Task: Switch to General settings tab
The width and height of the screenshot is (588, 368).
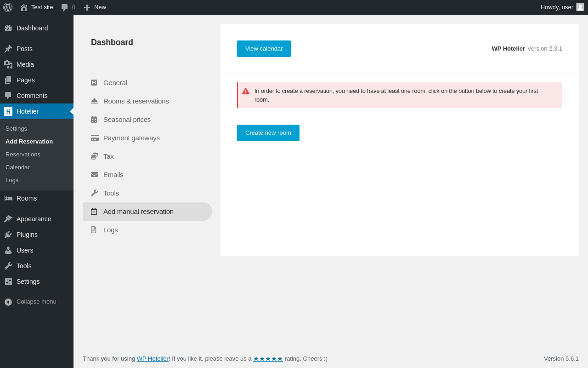Action: tap(115, 83)
